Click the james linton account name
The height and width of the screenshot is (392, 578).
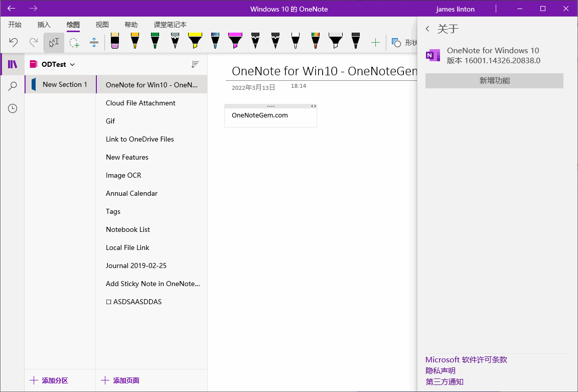[x=455, y=9]
